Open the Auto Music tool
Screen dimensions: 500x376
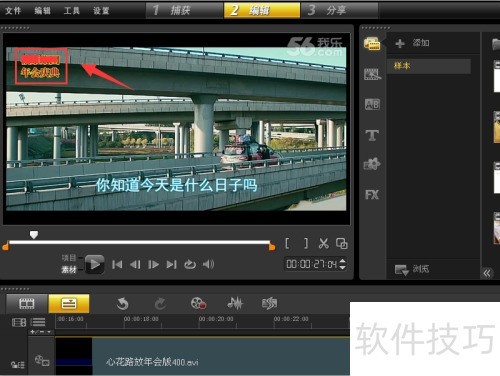(269, 304)
